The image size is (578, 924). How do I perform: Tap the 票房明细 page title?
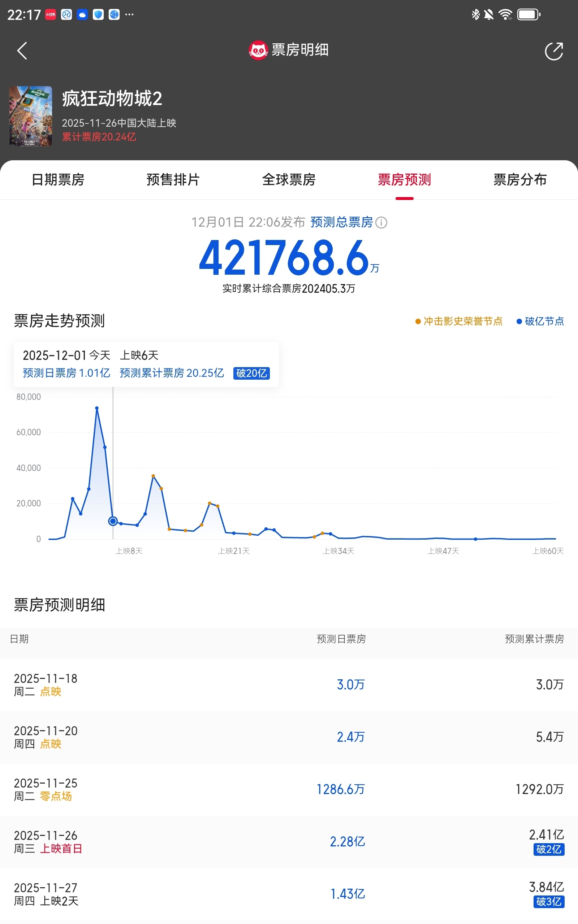[x=300, y=50]
